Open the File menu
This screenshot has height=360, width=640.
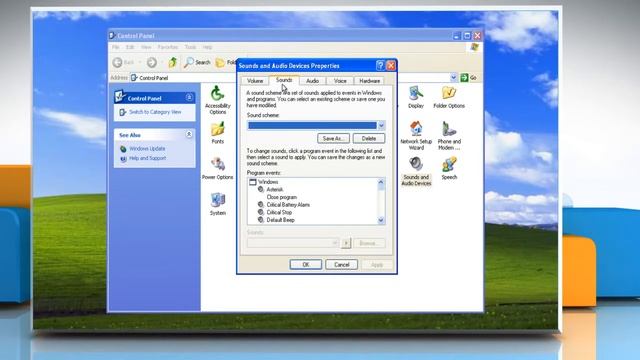click(116, 47)
